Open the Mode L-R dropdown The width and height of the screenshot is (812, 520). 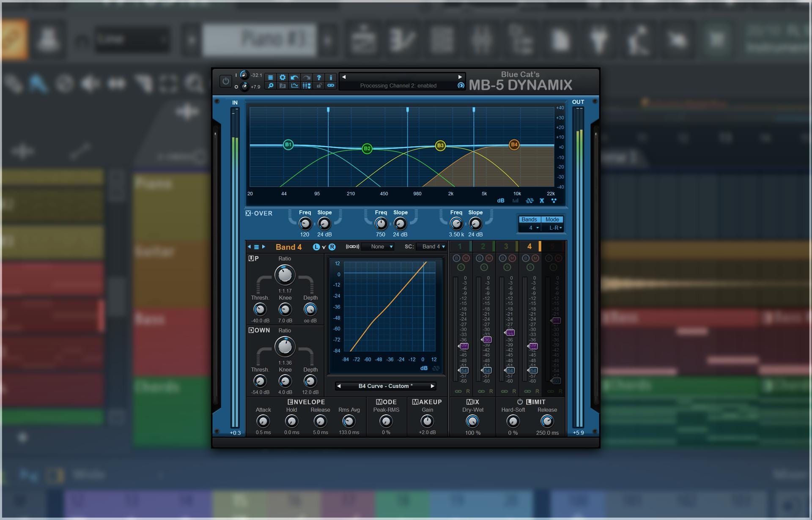[553, 227]
